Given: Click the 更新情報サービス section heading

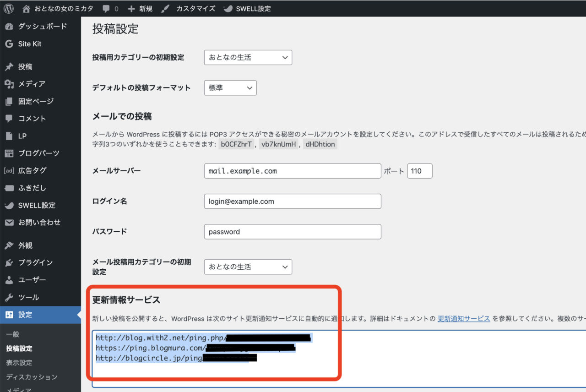Looking at the screenshot, I should [x=126, y=300].
